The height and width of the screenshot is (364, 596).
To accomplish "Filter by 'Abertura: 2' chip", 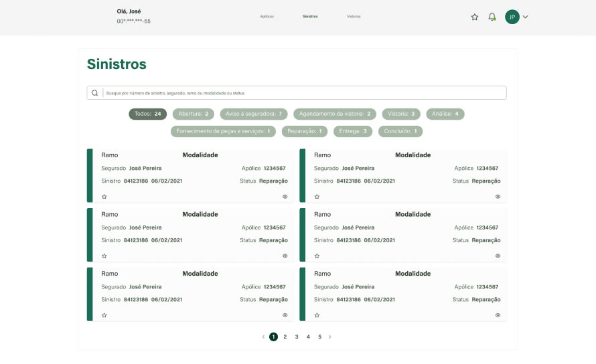I will (x=193, y=114).
